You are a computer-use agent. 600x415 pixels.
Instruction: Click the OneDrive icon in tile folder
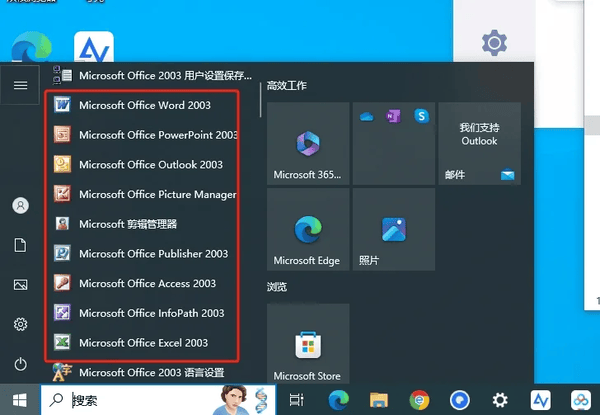pyautogui.click(x=367, y=116)
